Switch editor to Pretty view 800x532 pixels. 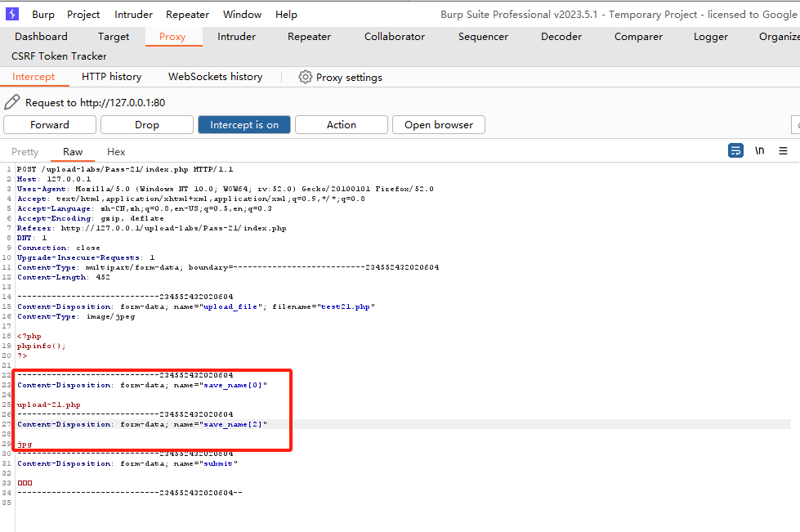point(25,151)
